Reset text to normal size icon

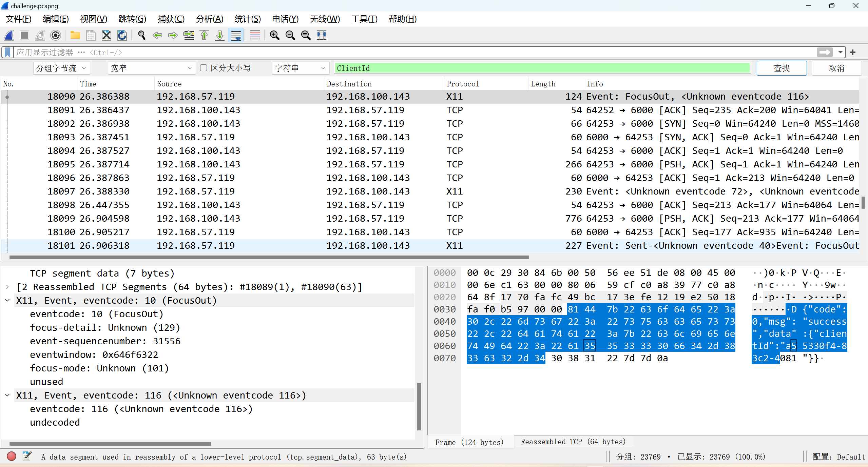pos(306,35)
